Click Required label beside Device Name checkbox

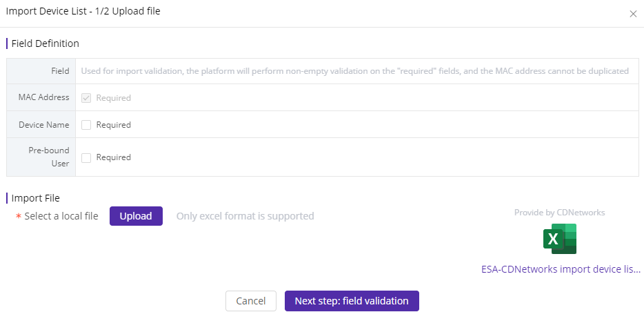(x=113, y=125)
